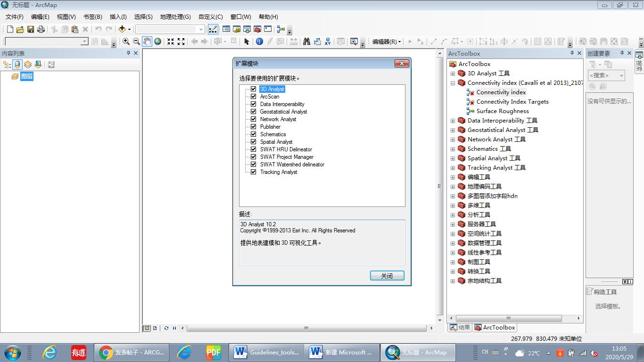Open the Editor toolbar icon
This screenshot has width=644, height=362.
(213, 29)
